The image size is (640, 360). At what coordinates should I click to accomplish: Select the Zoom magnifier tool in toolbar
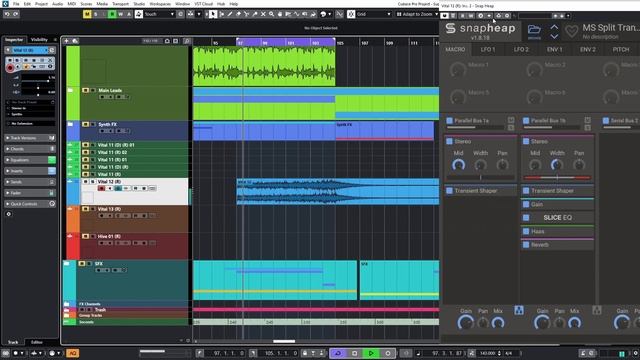(x=271, y=14)
